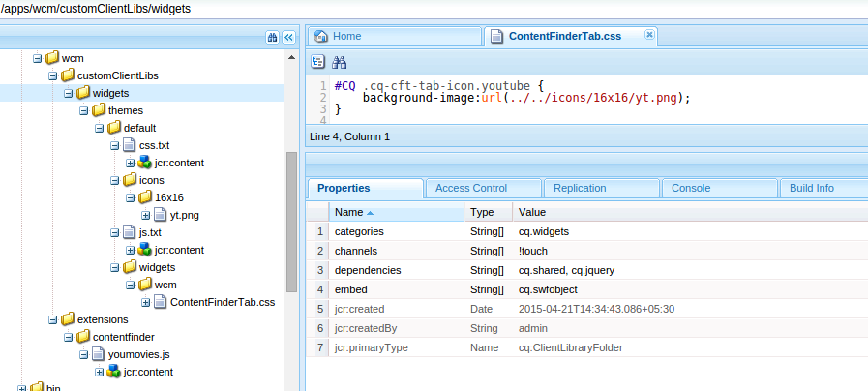Image resolution: width=868 pixels, height=391 pixels.
Task: Click the editor binoculars find icon
Action: [x=339, y=62]
